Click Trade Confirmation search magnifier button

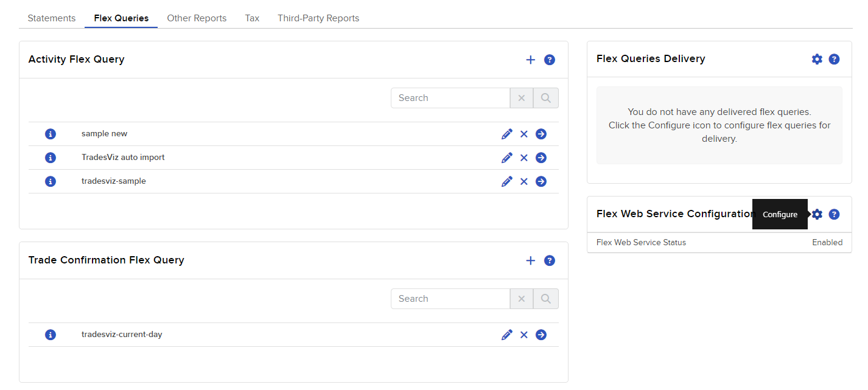click(x=546, y=299)
